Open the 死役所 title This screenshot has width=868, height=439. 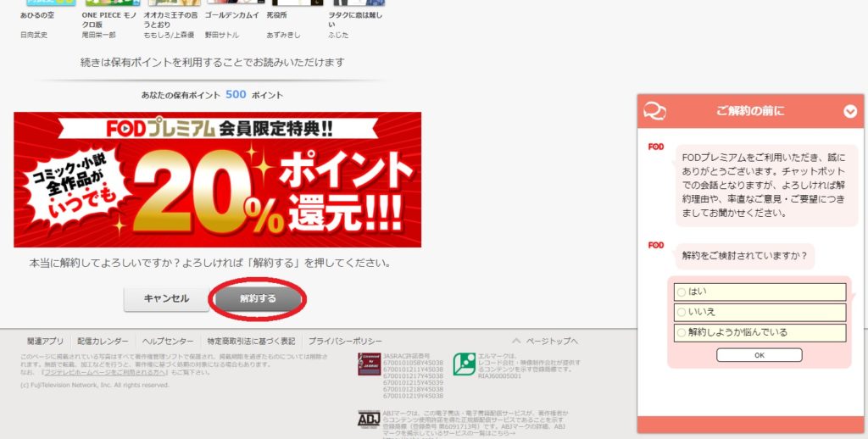[x=277, y=15]
